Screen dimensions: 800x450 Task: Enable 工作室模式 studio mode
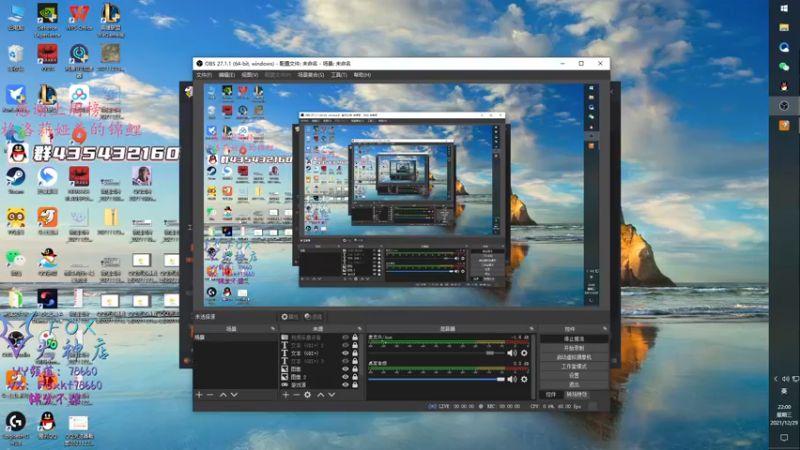point(574,366)
